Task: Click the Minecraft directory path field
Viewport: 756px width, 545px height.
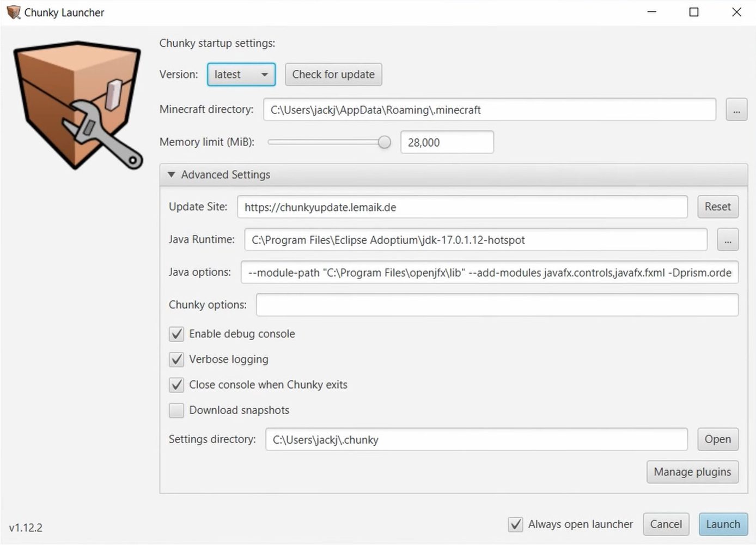Action: pyautogui.click(x=490, y=110)
